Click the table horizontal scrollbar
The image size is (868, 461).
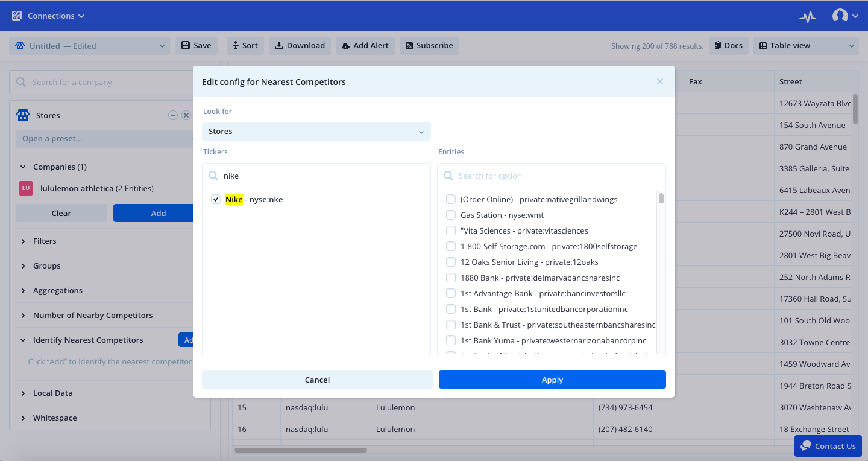301,450
